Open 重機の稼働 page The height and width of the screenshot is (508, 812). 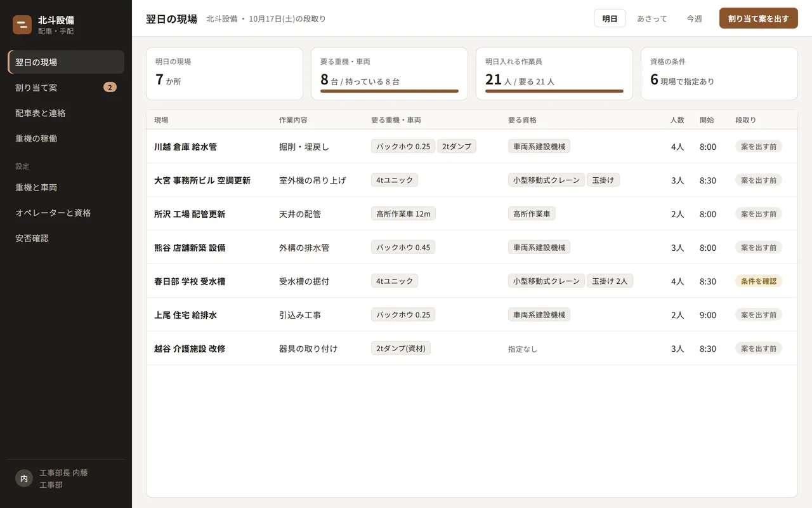tap(66, 138)
